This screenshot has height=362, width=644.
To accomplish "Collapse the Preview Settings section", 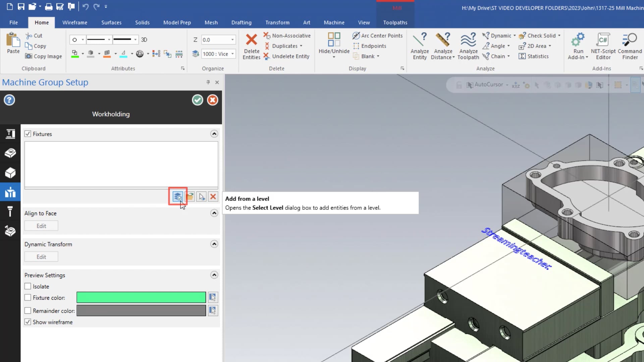I will coord(214,275).
